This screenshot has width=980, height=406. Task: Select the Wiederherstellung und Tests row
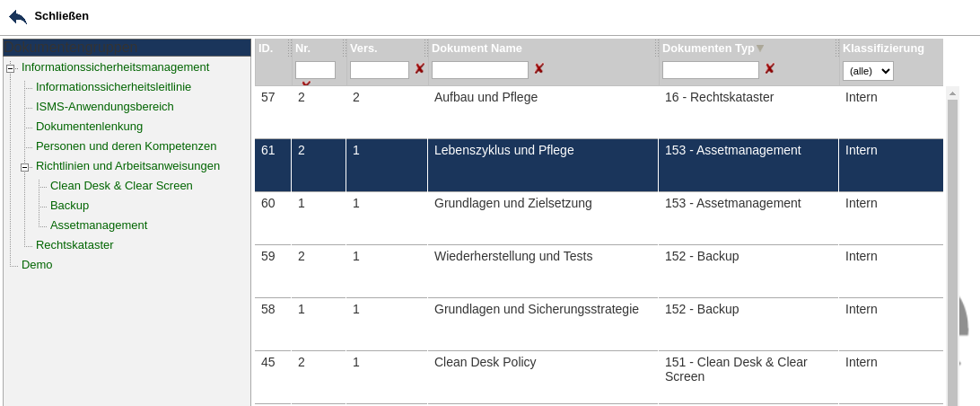[x=512, y=256]
